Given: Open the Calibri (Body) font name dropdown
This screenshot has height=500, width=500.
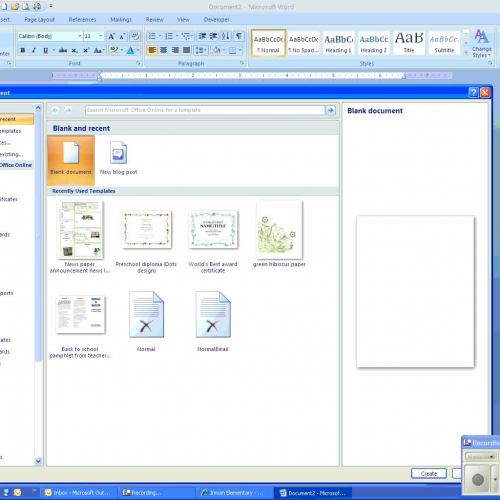Looking at the screenshot, I should coord(80,36).
